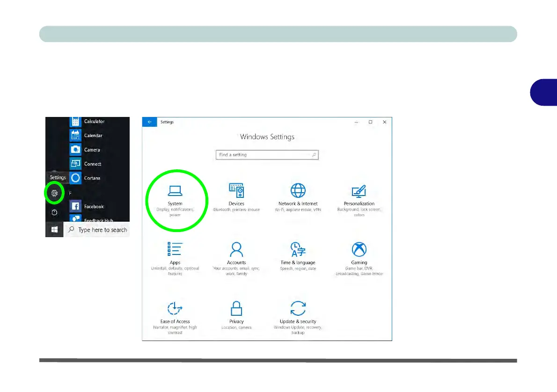Maximize the Settings window
Image resolution: width=557 pixels, height=392 pixels.
coord(371,122)
